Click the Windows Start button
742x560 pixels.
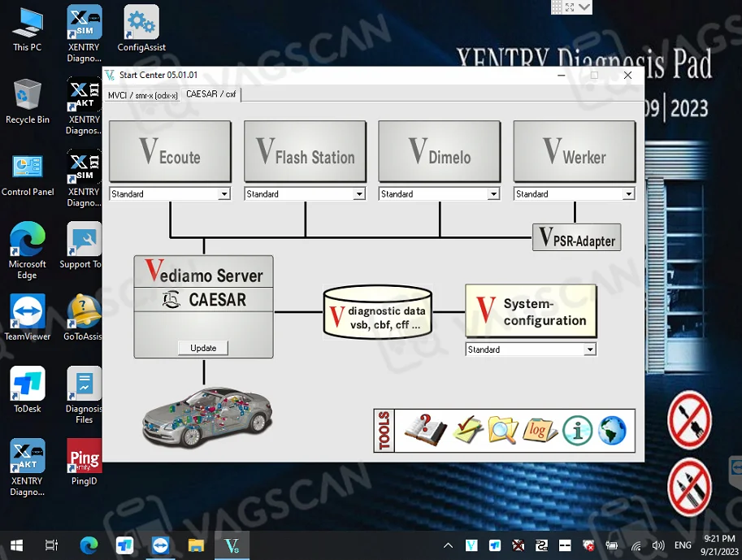tap(15, 545)
